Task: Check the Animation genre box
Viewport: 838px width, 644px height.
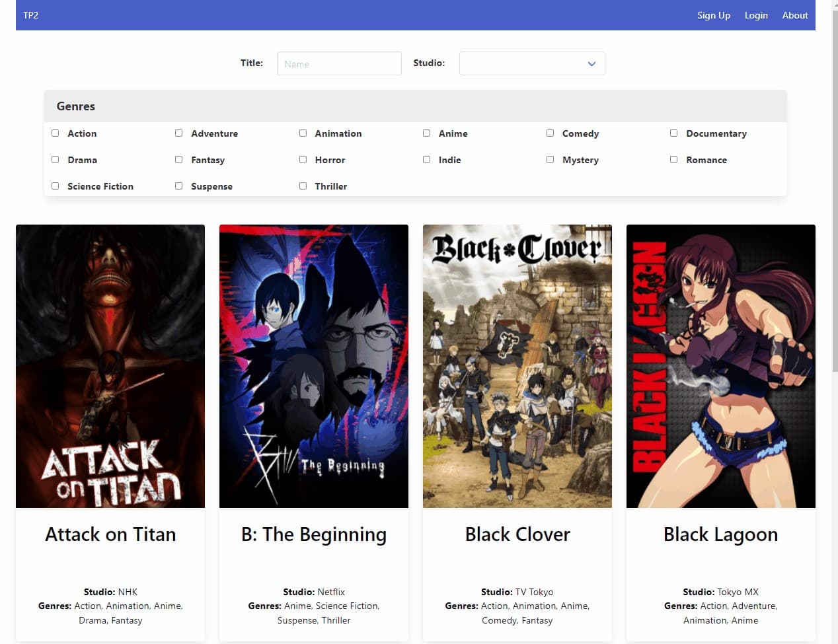Action: 303,133
